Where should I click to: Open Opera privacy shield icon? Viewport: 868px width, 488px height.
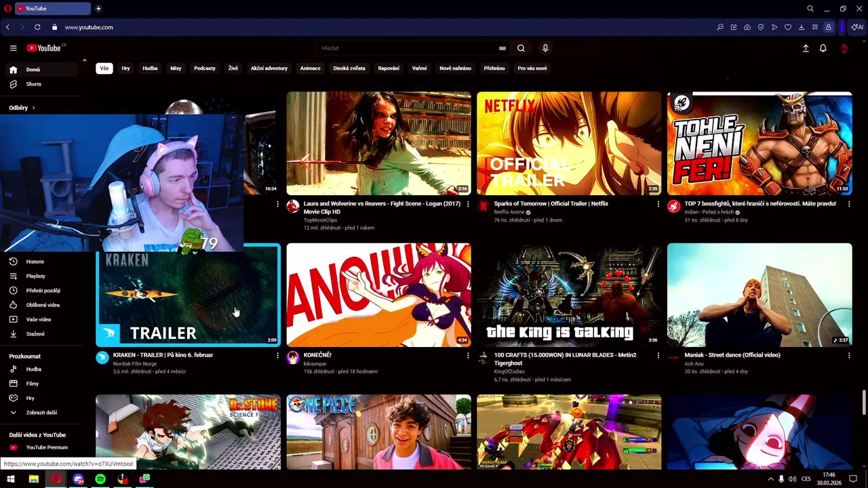pyautogui.click(x=760, y=27)
